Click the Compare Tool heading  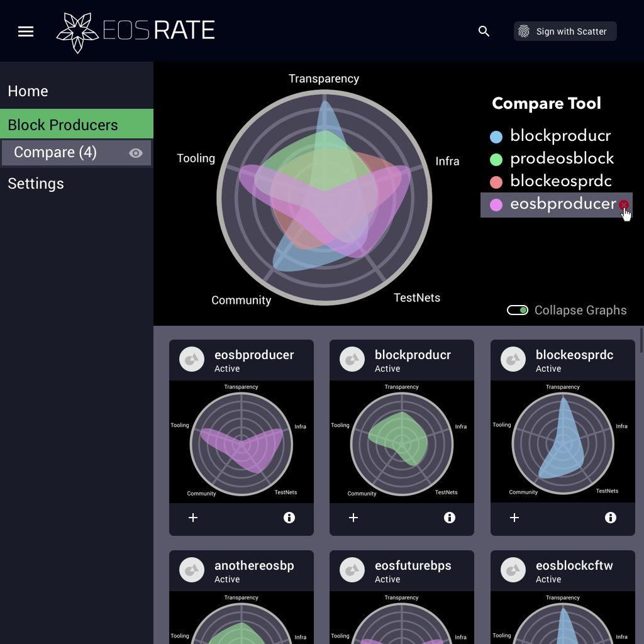(x=547, y=103)
